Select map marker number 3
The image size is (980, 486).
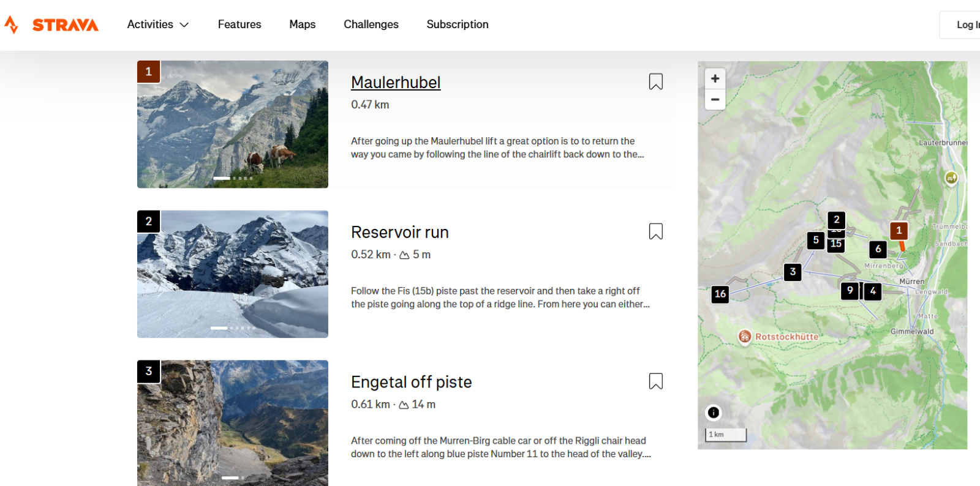793,272
